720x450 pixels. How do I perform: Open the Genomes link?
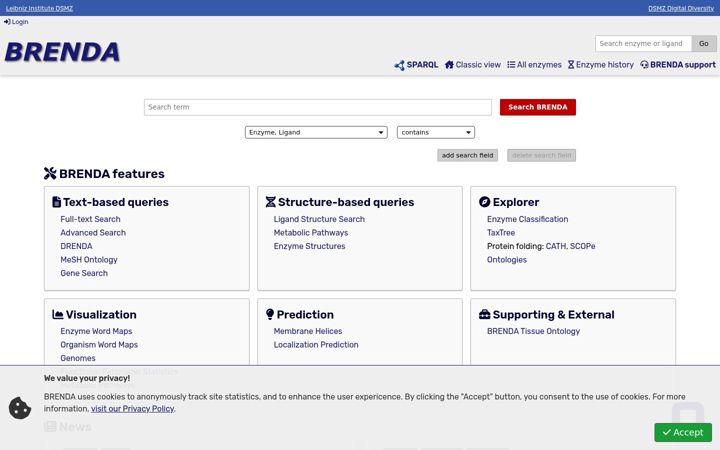point(78,358)
